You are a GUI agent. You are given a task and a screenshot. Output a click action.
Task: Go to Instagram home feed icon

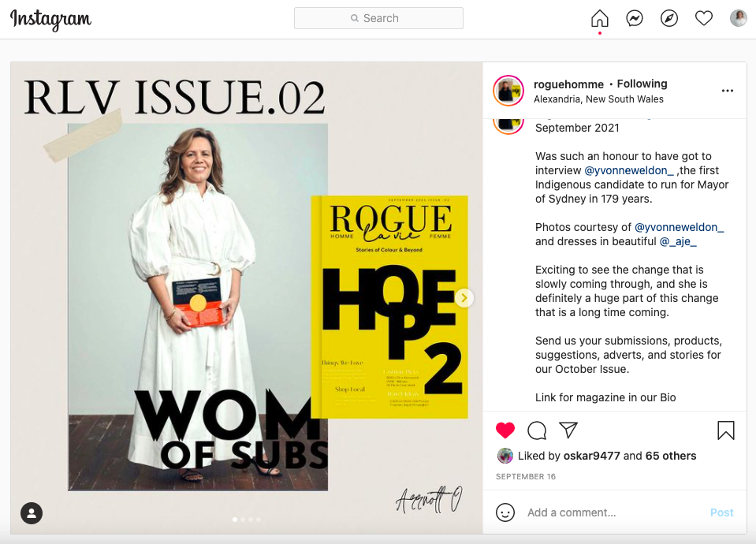[600, 19]
